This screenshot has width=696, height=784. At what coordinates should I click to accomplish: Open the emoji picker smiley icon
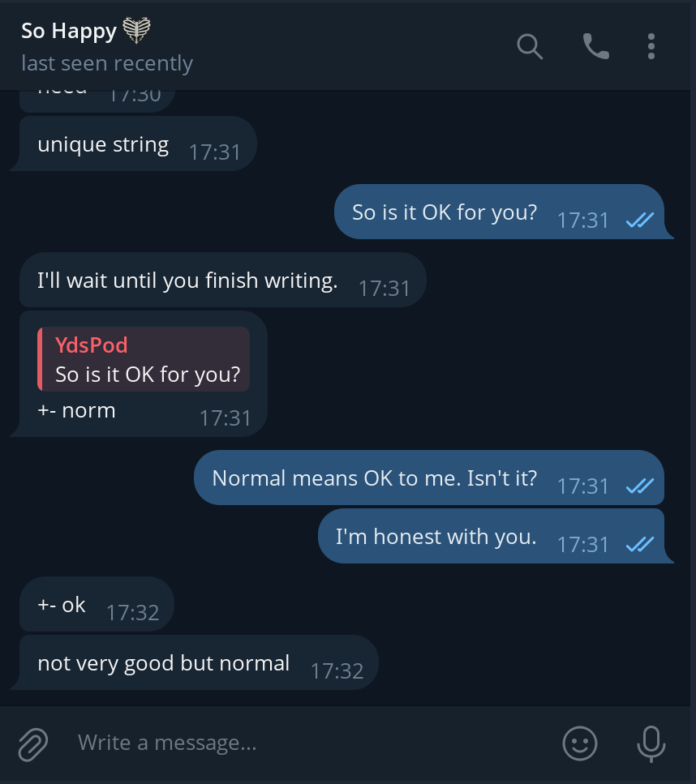point(580,743)
